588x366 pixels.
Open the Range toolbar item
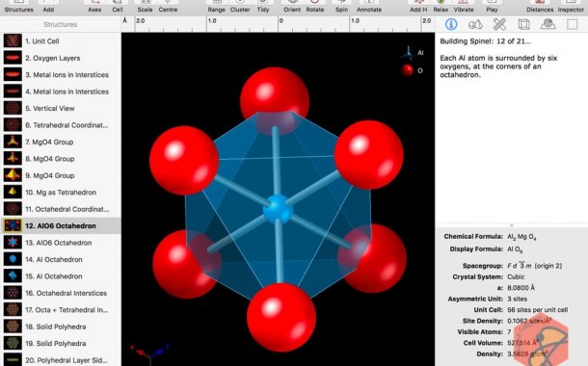(216, 7)
